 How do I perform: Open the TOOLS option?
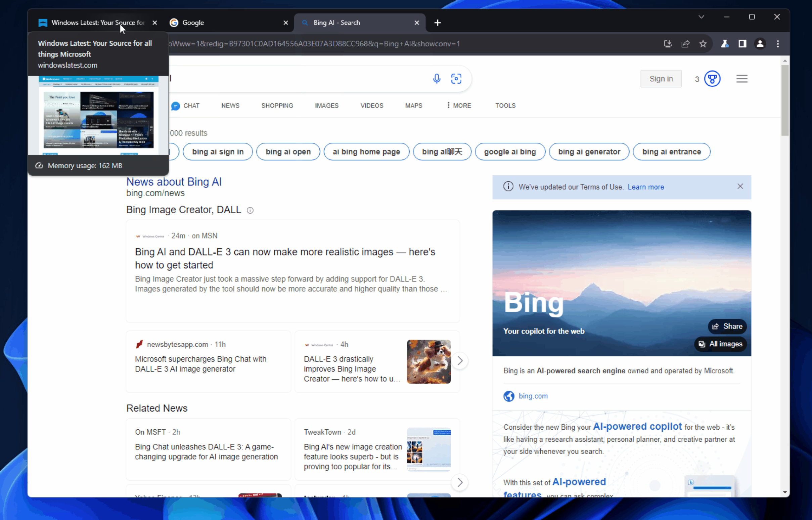point(505,106)
